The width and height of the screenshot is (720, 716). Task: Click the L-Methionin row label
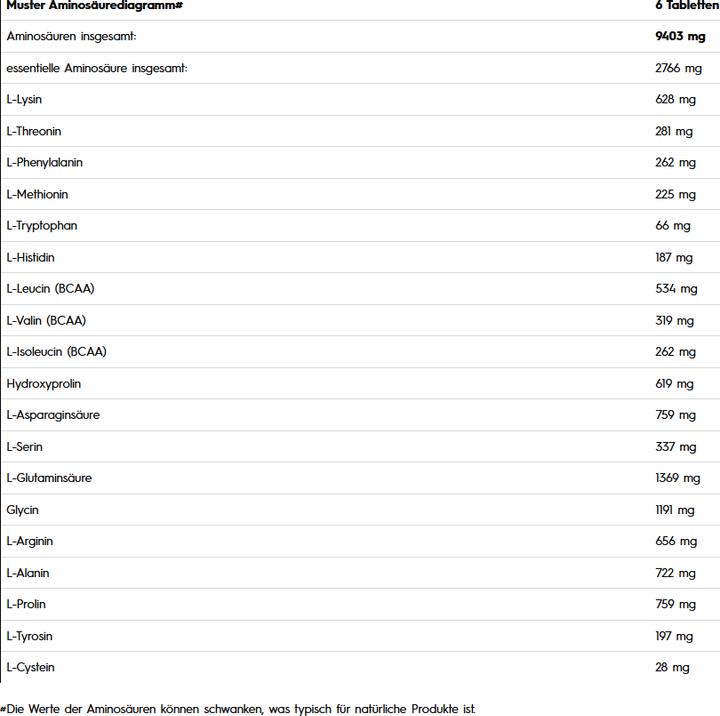37,194
